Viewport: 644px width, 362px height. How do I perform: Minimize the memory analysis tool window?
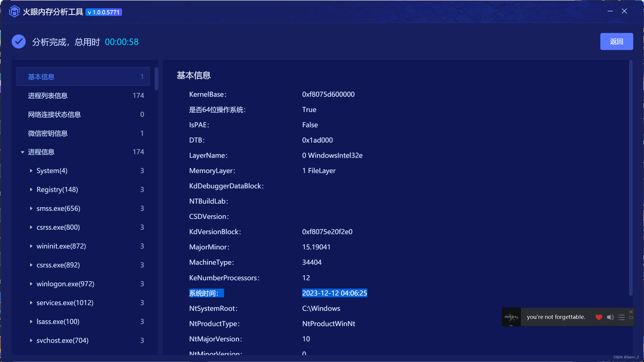point(610,11)
